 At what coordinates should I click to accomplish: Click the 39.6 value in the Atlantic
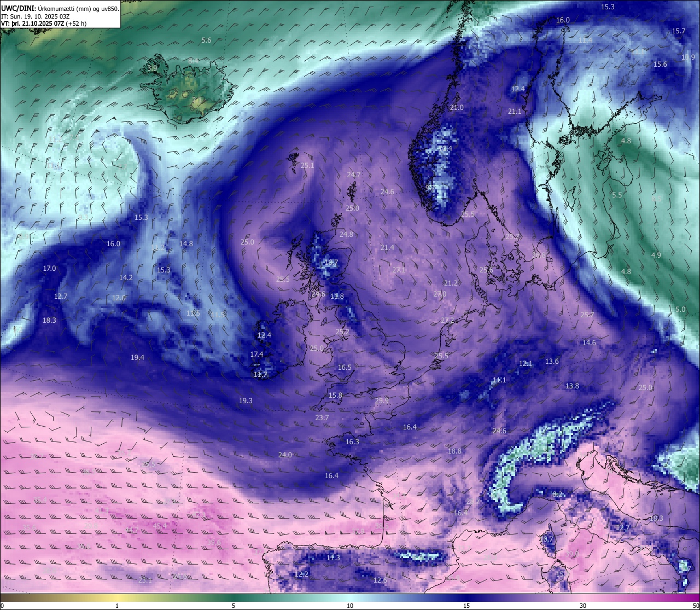point(214,543)
